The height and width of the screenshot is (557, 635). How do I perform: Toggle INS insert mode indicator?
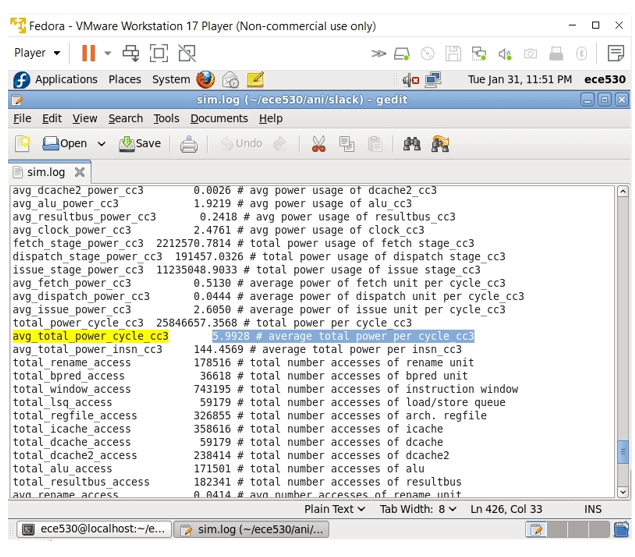(593, 509)
